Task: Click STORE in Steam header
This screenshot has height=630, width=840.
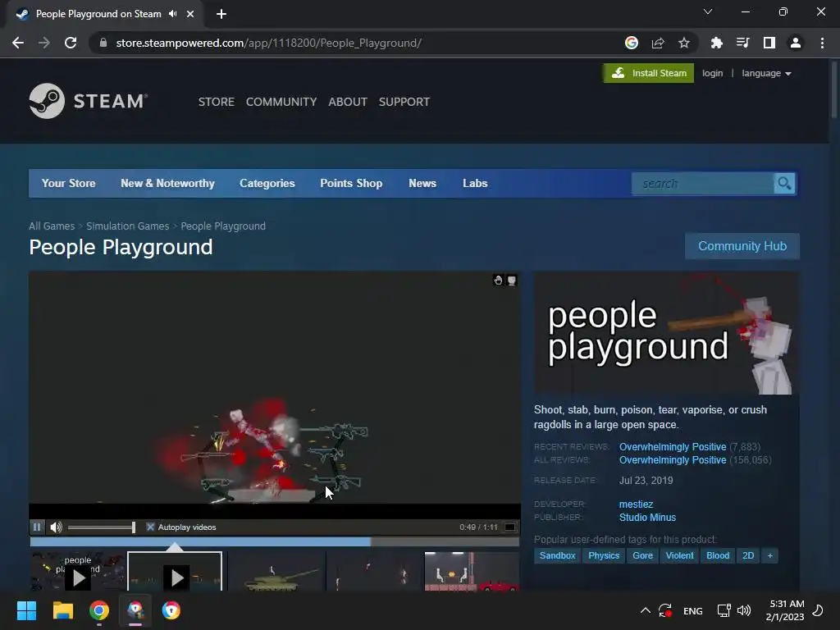Action: (217, 102)
